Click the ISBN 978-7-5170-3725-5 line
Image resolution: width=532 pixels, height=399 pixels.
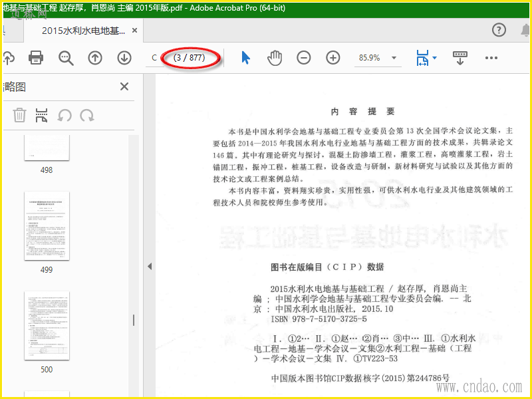point(319,319)
